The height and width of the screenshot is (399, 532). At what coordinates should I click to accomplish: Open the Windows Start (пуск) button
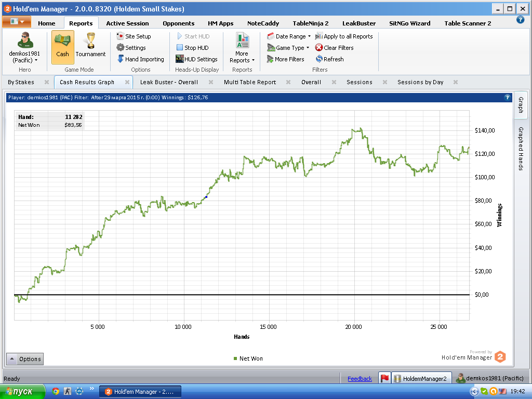[22, 392]
